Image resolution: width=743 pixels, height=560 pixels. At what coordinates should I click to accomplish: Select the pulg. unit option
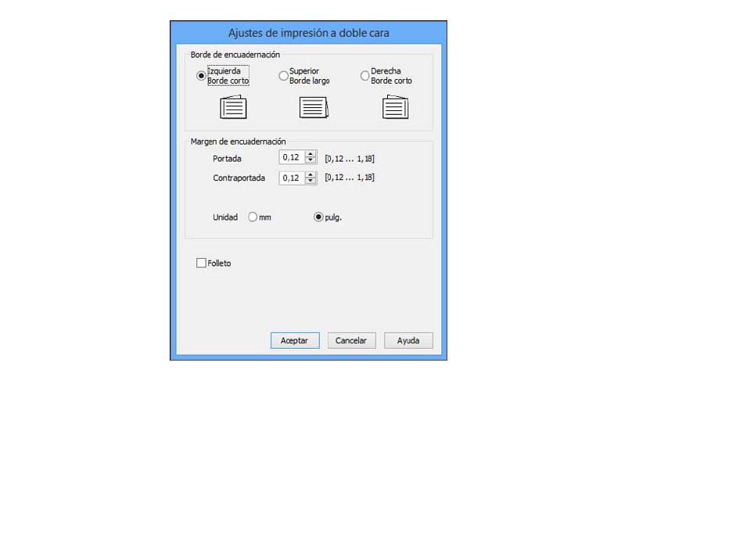click(x=318, y=217)
